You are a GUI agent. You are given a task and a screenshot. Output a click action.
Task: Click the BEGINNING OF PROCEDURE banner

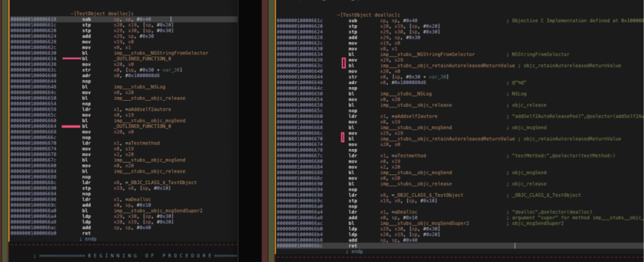(137, 255)
